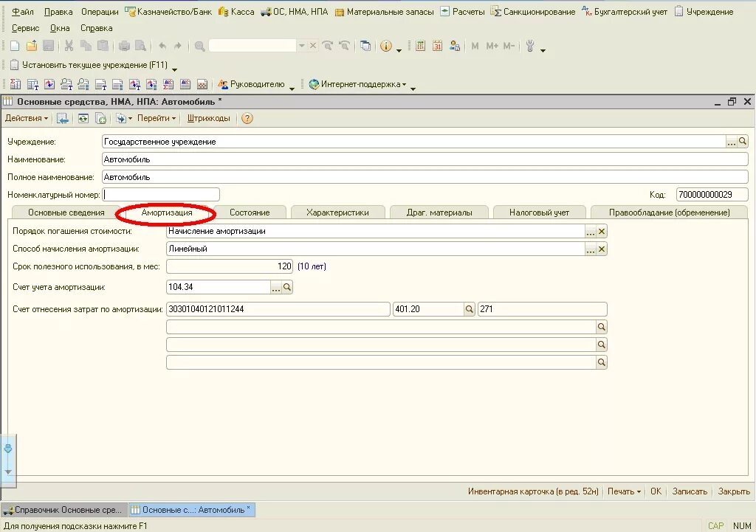Image resolution: width=756 pixels, height=532 pixels.
Task: Open the Calendar icon showing 31
Action: click(x=437, y=46)
